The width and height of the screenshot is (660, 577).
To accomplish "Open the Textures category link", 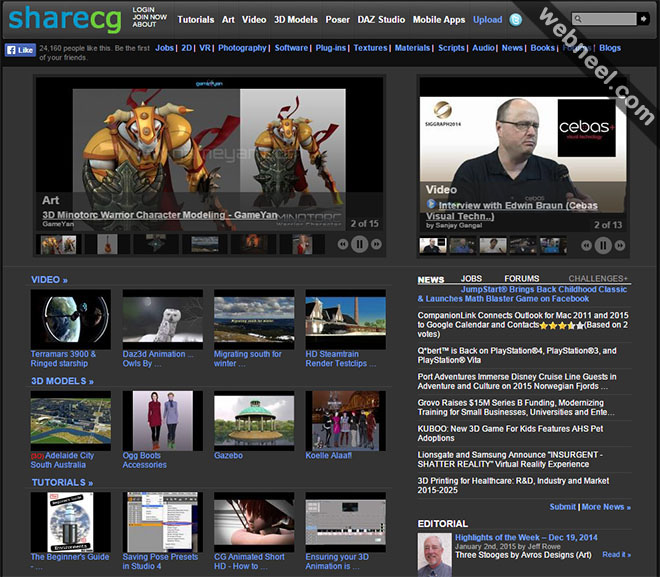I will point(370,48).
